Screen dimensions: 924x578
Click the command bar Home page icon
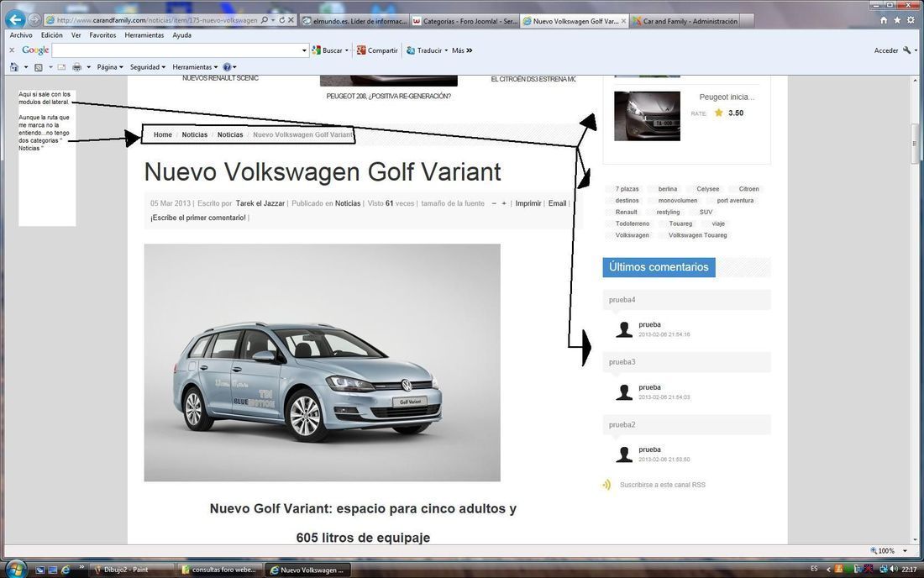click(x=14, y=67)
